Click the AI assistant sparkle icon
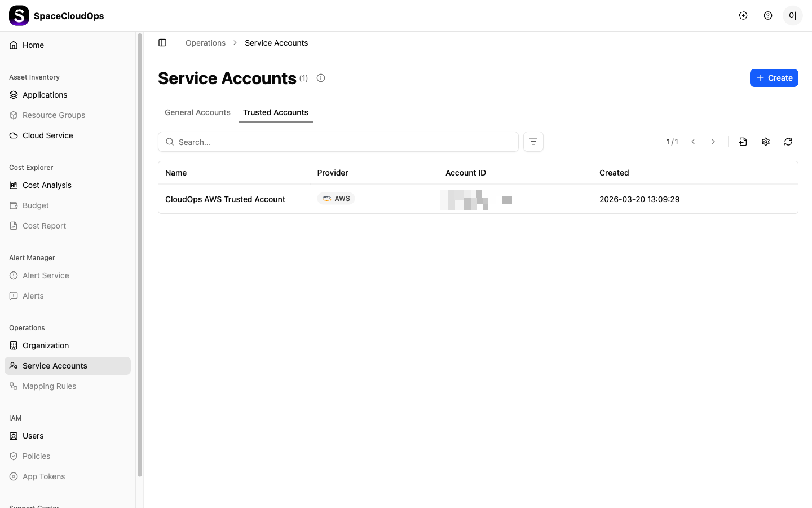The image size is (812, 508). pos(743,16)
